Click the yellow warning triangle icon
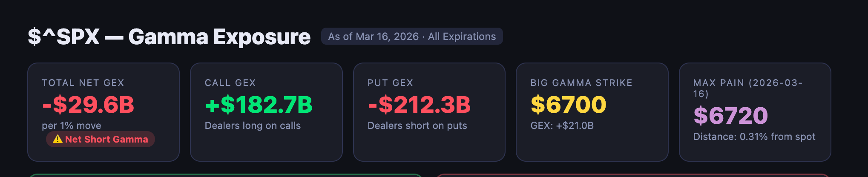 (x=57, y=139)
